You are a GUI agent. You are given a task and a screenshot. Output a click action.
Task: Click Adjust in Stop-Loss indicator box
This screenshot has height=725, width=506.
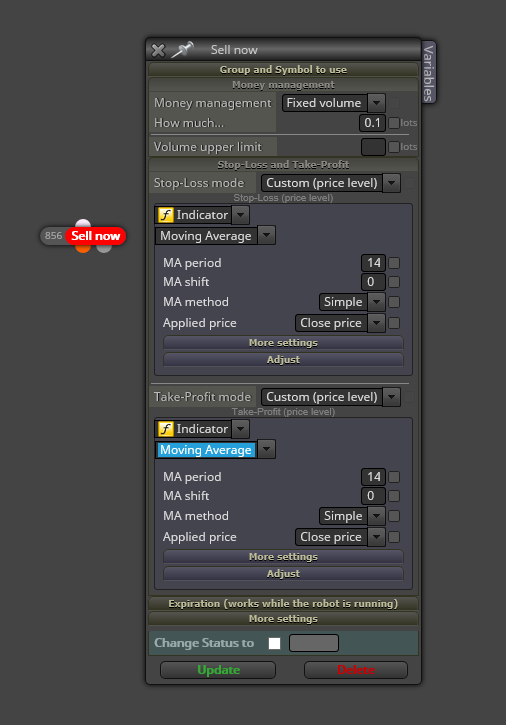pyautogui.click(x=283, y=359)
